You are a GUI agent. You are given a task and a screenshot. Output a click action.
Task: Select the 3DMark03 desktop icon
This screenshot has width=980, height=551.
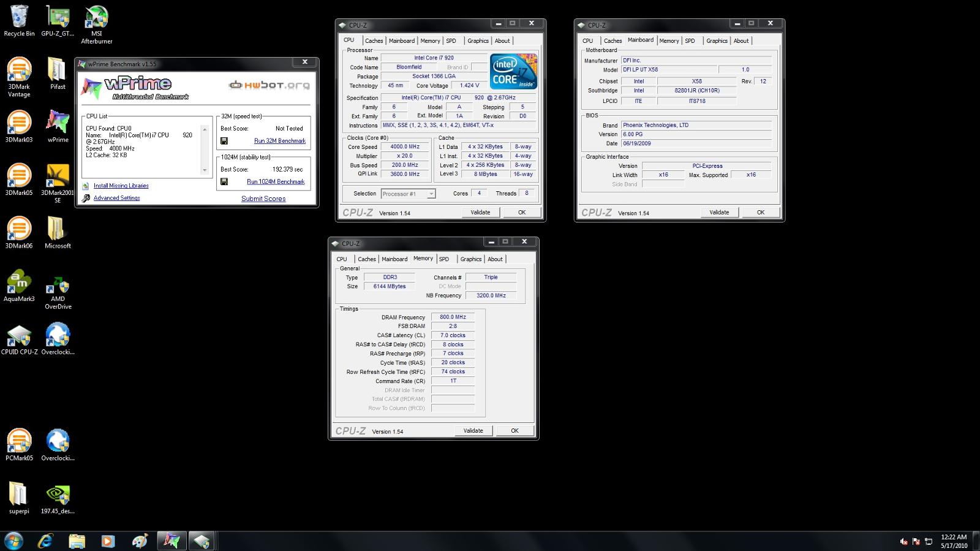point(19,127)
